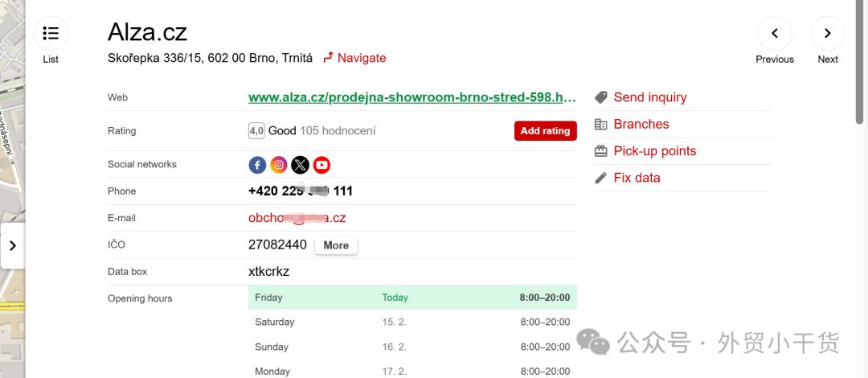
Task: Expand the side panel with chevron arrow
Action: pos(13,245)
